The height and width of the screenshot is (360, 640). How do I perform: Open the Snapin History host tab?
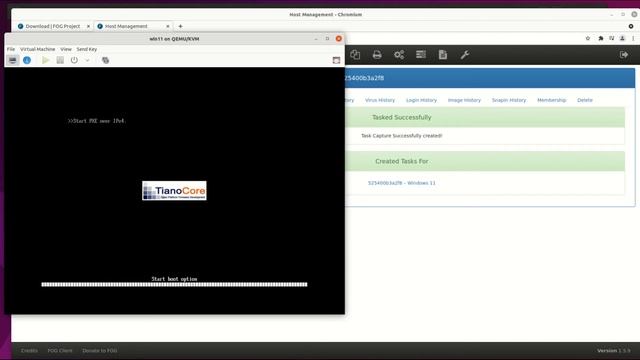click(x=509, y=100)
